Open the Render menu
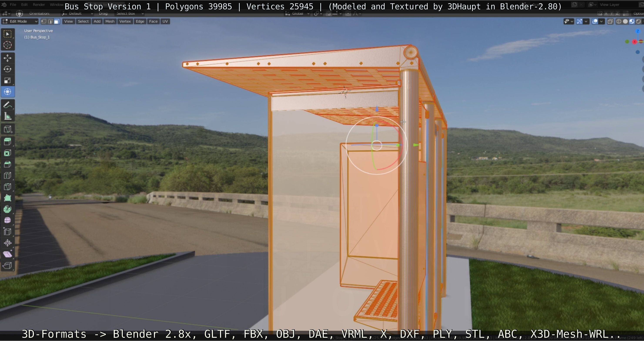The height and width of the screenshot is (341, 644). [39, 5]
